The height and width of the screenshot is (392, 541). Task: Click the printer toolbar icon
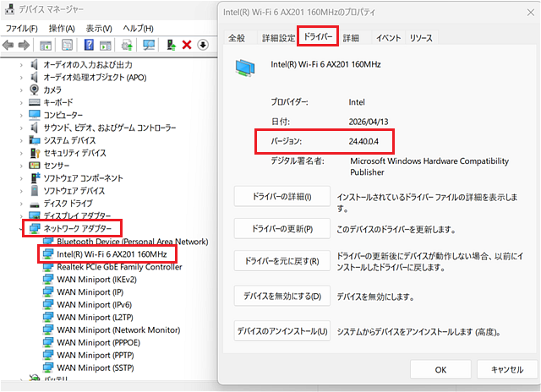tap(127, 45)
